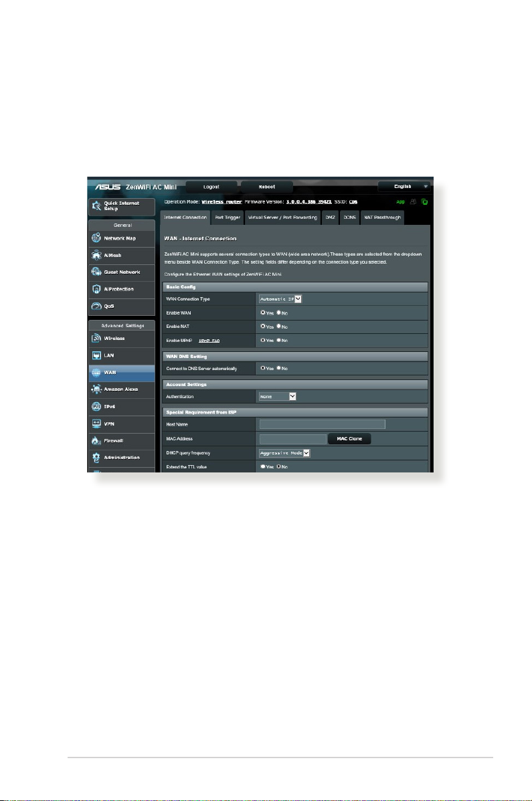Open the Network Map menu item
The image size is (532, 801).
(122, 238)
